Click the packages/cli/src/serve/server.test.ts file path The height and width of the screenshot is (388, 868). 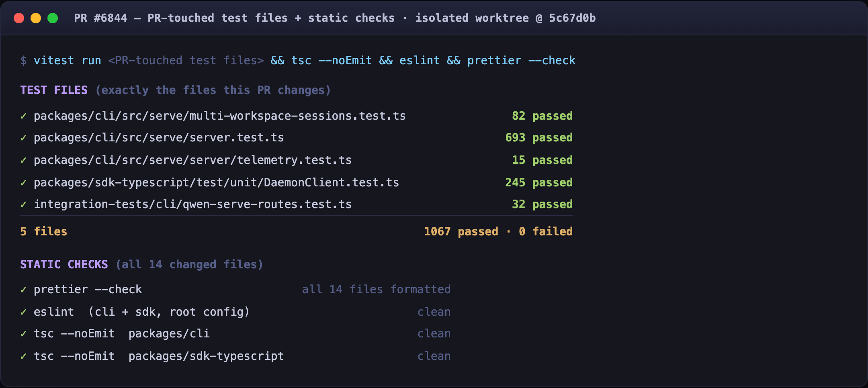(159, 138)
